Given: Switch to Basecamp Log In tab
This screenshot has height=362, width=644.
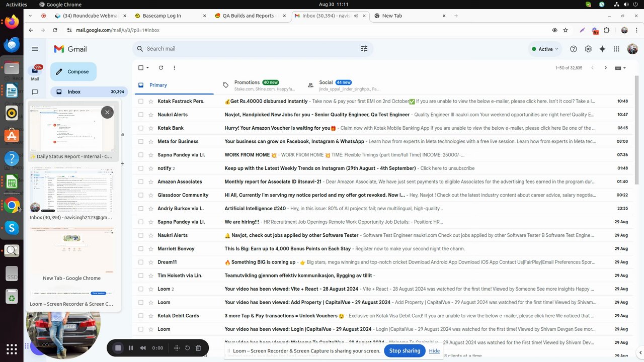Looking at the screenshot, I should [x=171, y=16].
